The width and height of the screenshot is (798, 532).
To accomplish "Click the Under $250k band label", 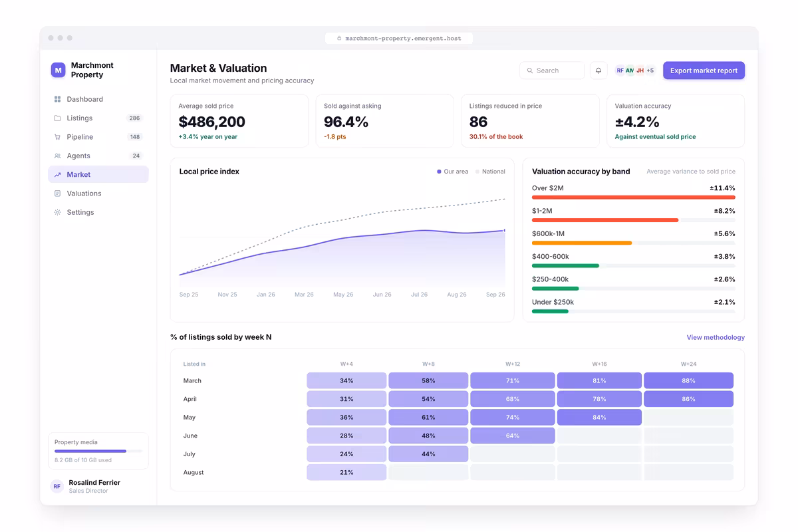I will point(553,302).
